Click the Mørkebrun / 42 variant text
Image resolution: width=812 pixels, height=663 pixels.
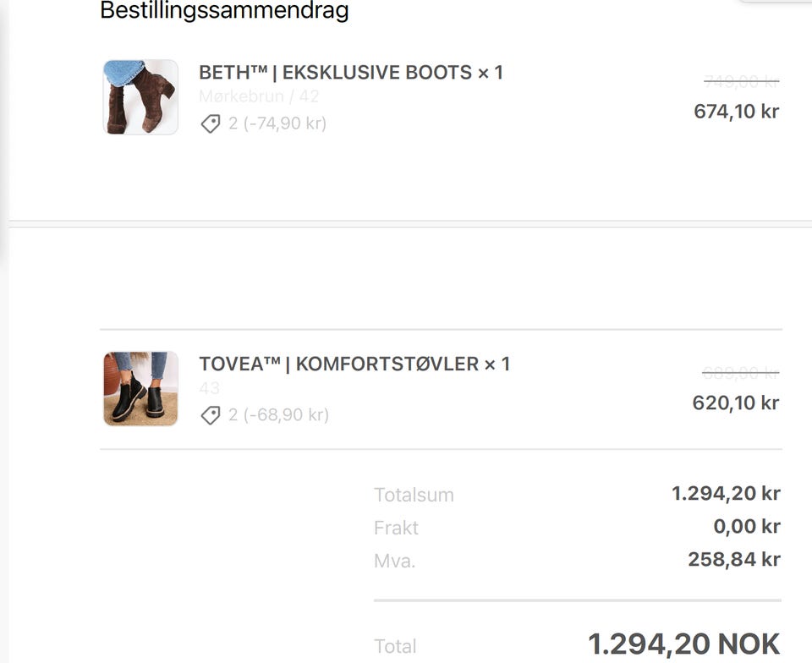(259, 96)
